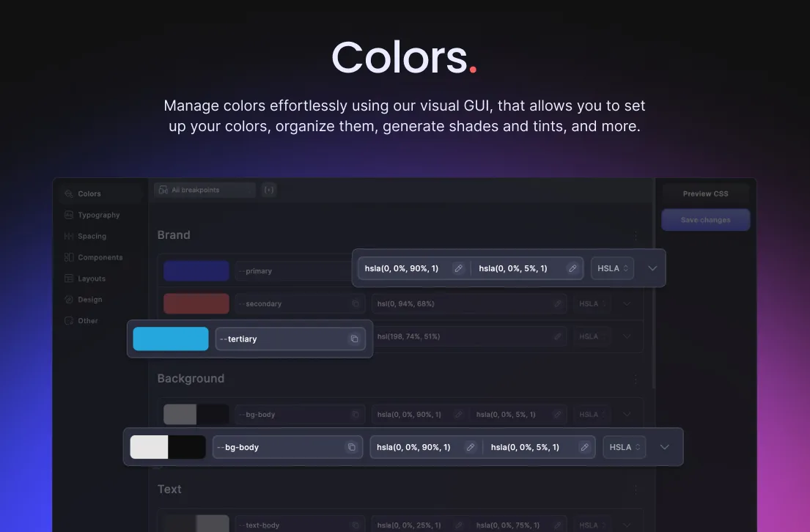Click the Other sidebar item icon
Screen dimensions: 810x532
69,321
